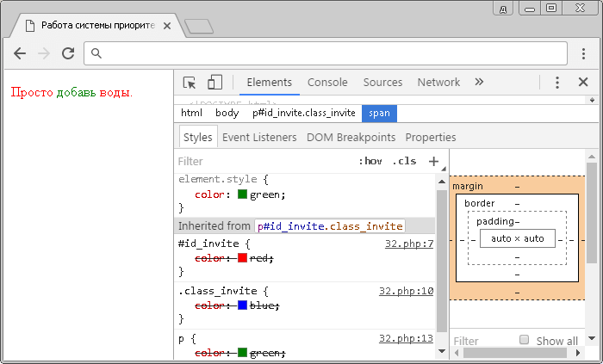Close the browser tab with its X
Screen dimensions: 603x364
tap(167, 26)
